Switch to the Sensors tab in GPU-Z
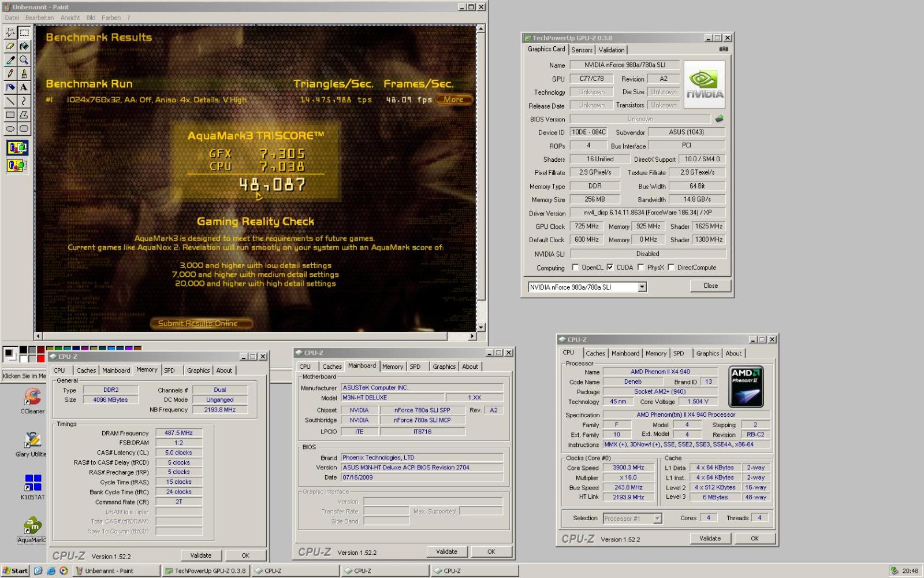The height and width of the screenshot is (578, 924). click(582, 50)
